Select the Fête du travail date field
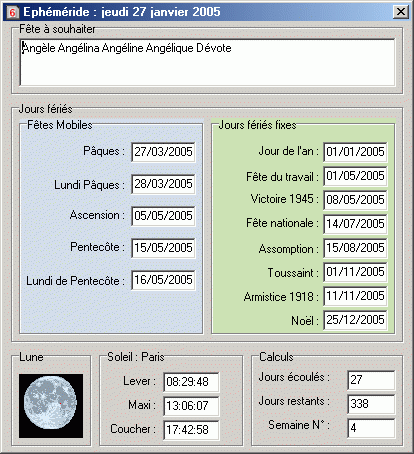This screenshot has width=414, height=454. 355,176
